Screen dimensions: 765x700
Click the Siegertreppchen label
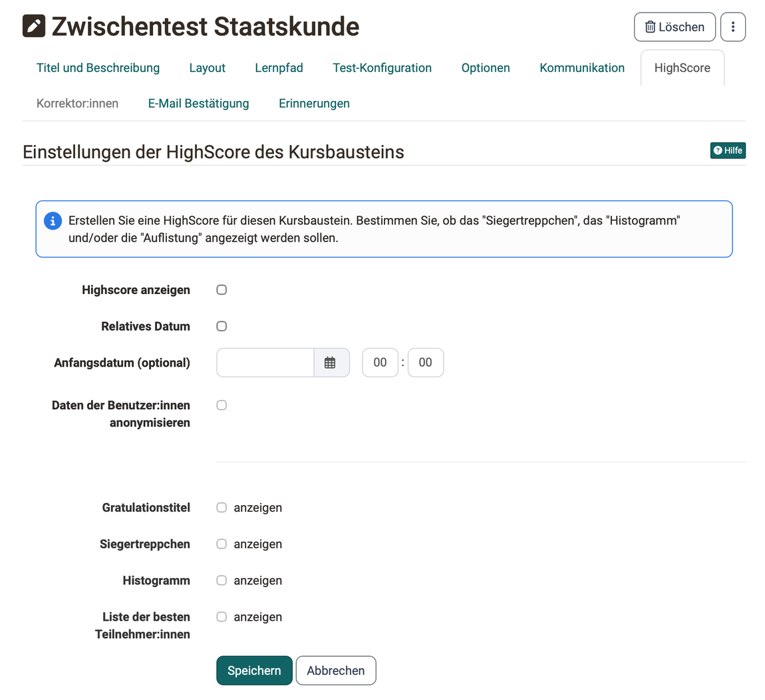pyautogui.click(x=145, y=544)
